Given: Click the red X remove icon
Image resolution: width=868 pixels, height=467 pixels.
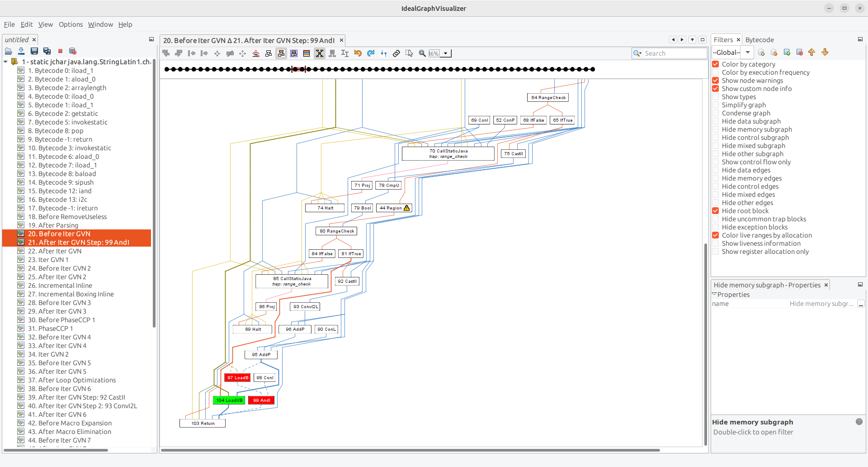Looking at the screenshot, I should [60, 51].
